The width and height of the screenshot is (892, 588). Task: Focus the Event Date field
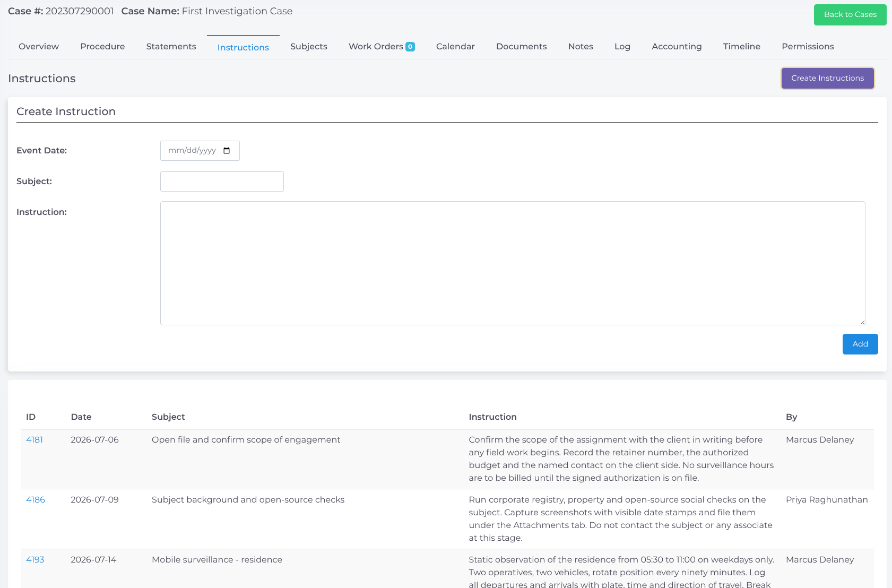point(200,151)
